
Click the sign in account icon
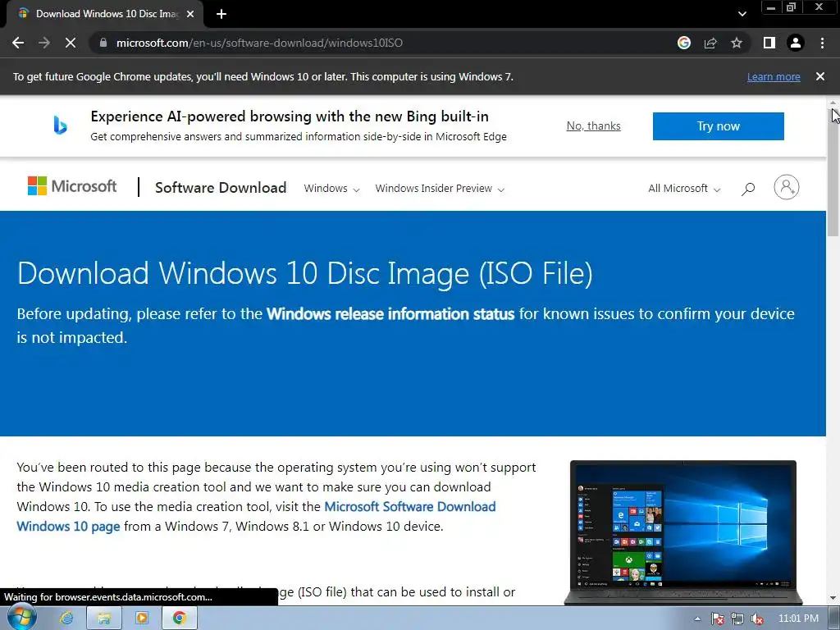click(787, 187)
